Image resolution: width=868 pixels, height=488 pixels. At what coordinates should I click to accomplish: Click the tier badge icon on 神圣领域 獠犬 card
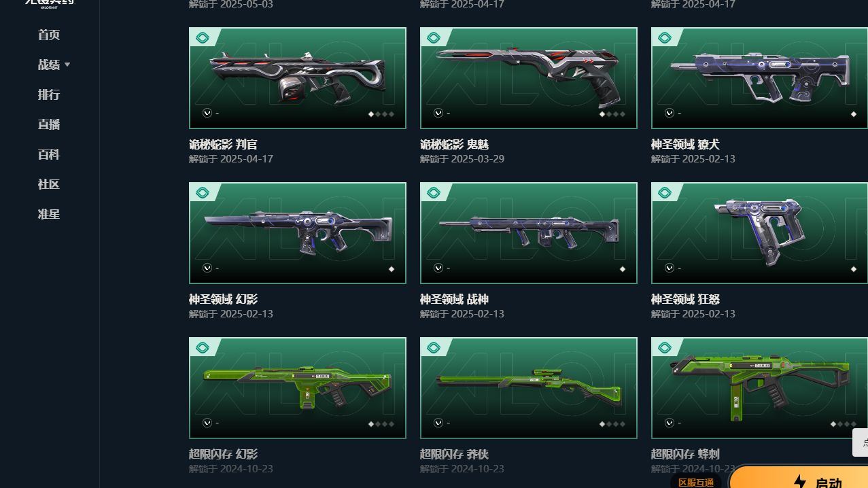click(664, 38)
